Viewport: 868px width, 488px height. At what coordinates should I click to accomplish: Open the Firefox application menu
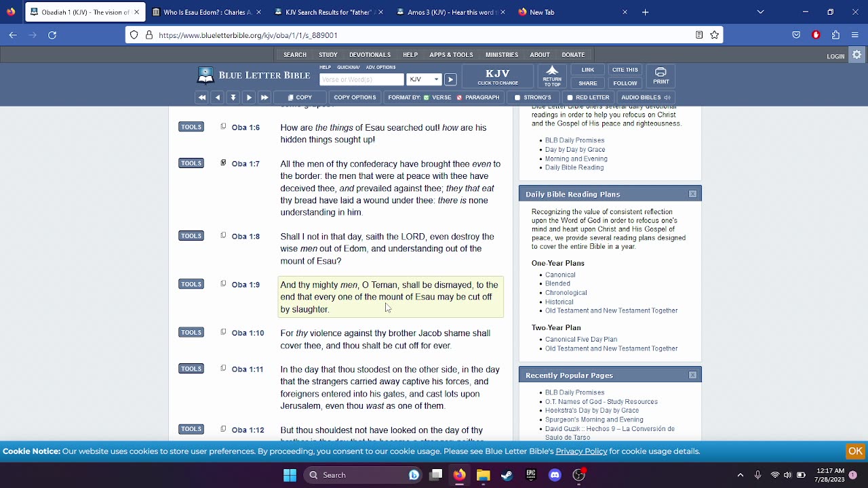point(855,35)
